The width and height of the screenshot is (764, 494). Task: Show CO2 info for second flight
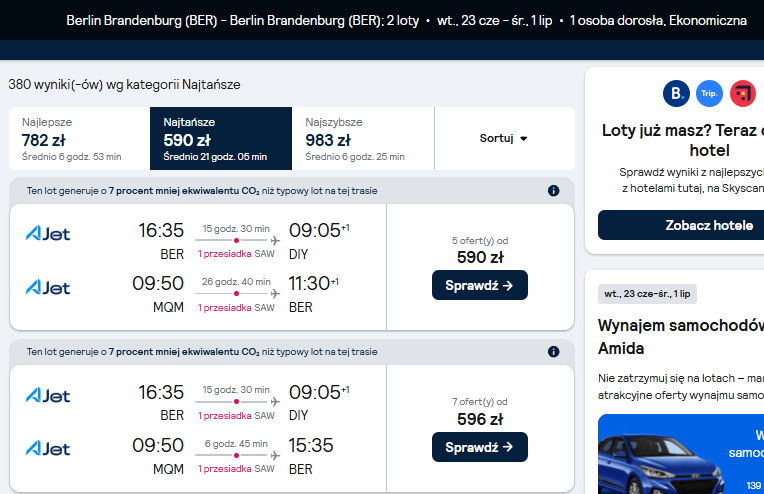tap(554, 352)
